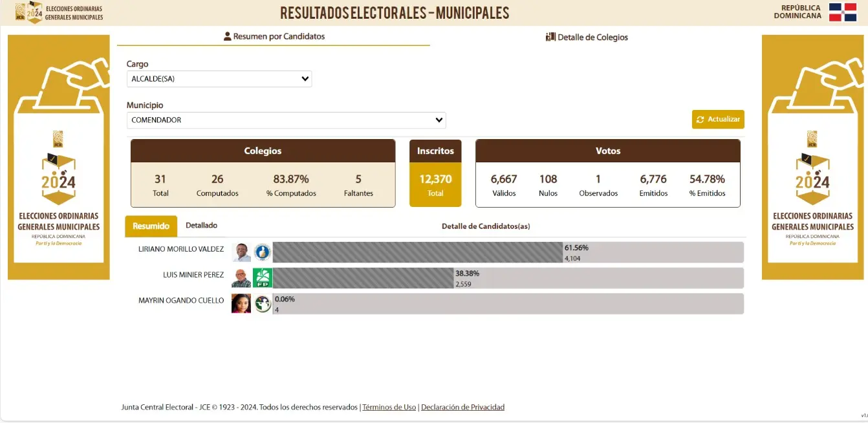Click the Dominican Republic flag icon

pos(843,12)
